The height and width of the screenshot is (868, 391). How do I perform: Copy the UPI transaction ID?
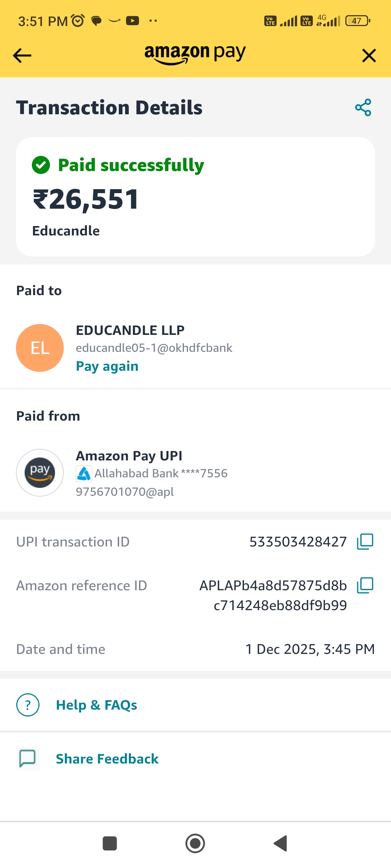click(x=365, y=541)
